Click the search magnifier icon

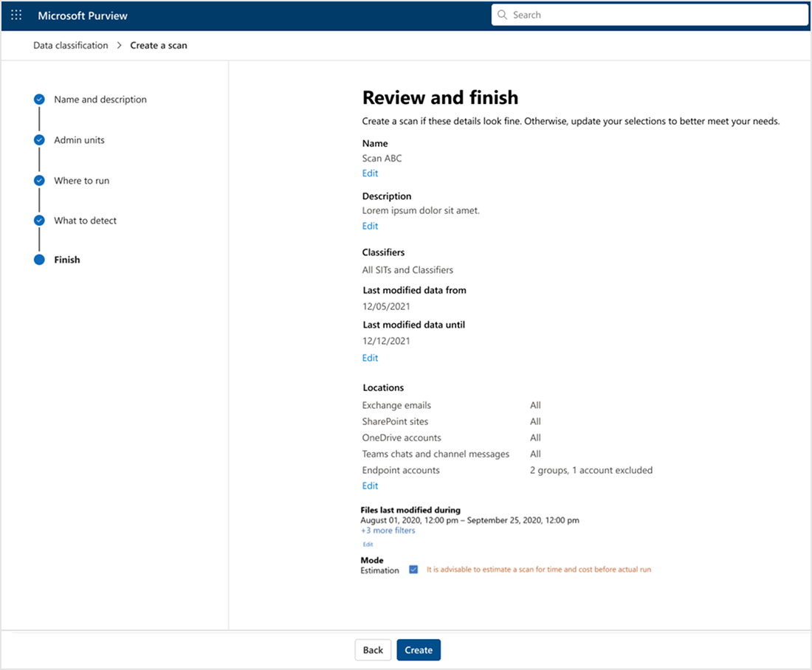point(502,15)
